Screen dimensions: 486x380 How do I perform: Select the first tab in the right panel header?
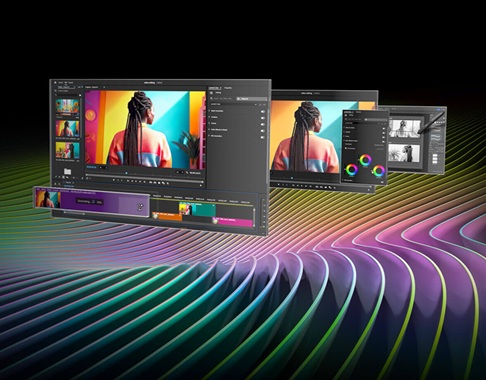coord(215,88)
